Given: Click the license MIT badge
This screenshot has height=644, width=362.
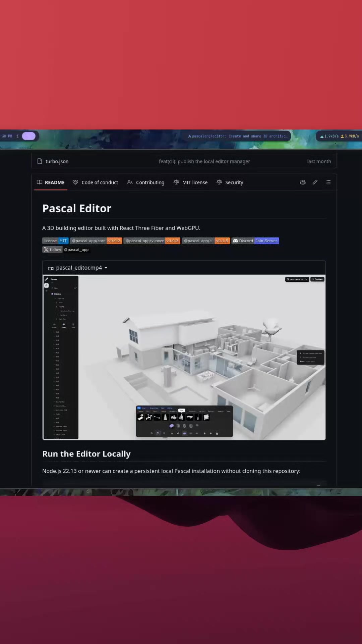Looking at the screenshot, I should point(55,241).
